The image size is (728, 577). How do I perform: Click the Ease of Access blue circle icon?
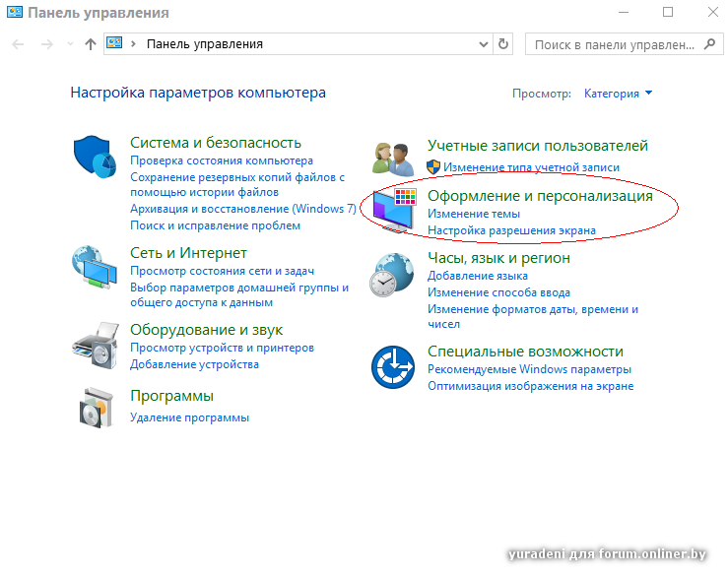coord(393,367)
